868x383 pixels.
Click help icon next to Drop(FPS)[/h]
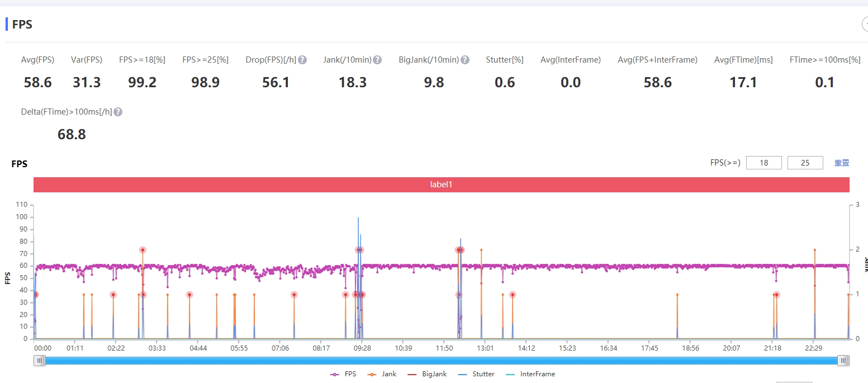[302, 60]
